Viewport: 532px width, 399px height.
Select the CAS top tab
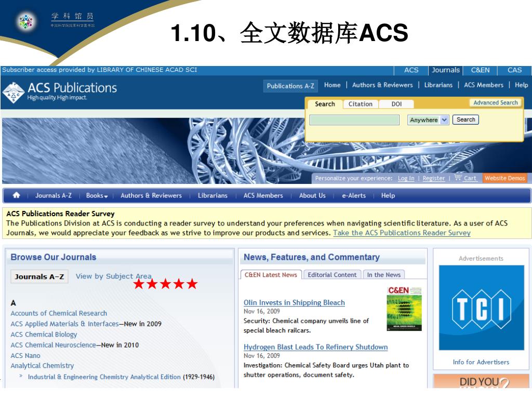tap(514, 70)
